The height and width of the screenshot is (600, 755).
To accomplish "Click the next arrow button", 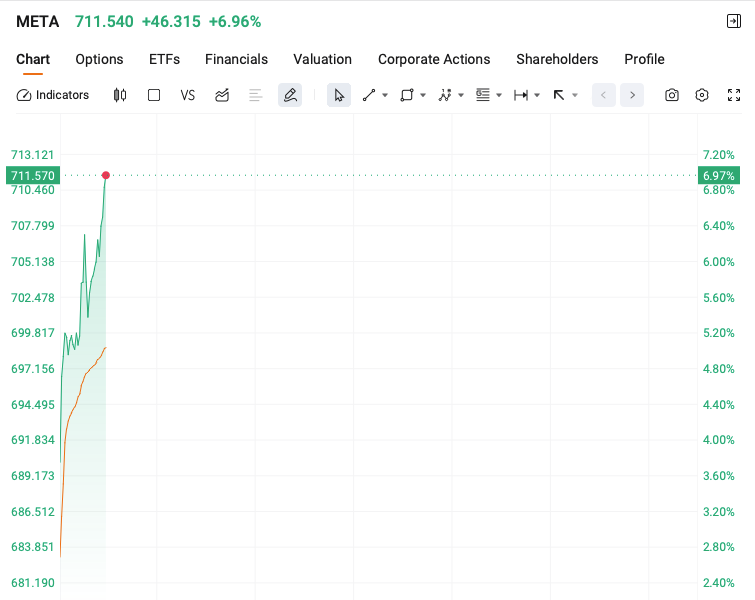I will pyautogui.click(x=632, y=95).
